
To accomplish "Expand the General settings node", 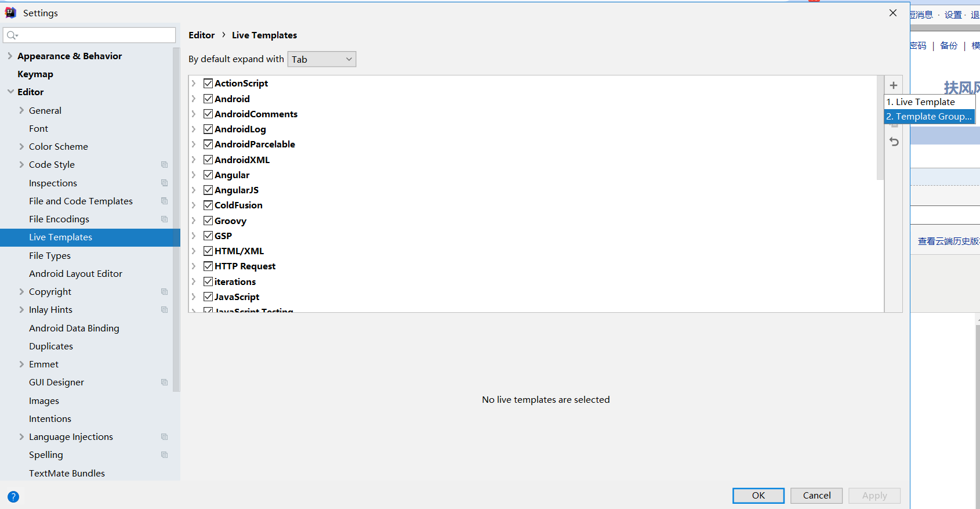I will [21, 110].
